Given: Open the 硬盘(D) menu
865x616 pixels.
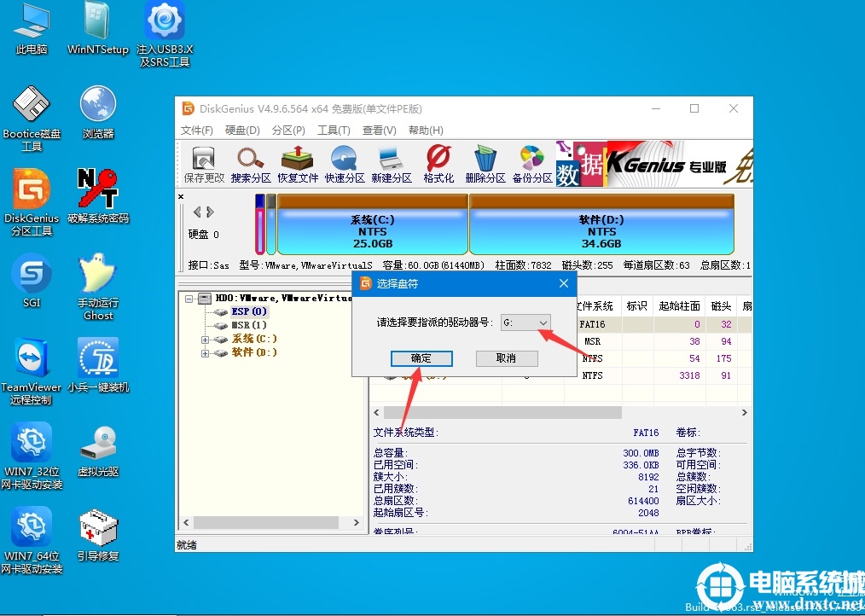Looking at the screenshot, I should click(242, 131).
